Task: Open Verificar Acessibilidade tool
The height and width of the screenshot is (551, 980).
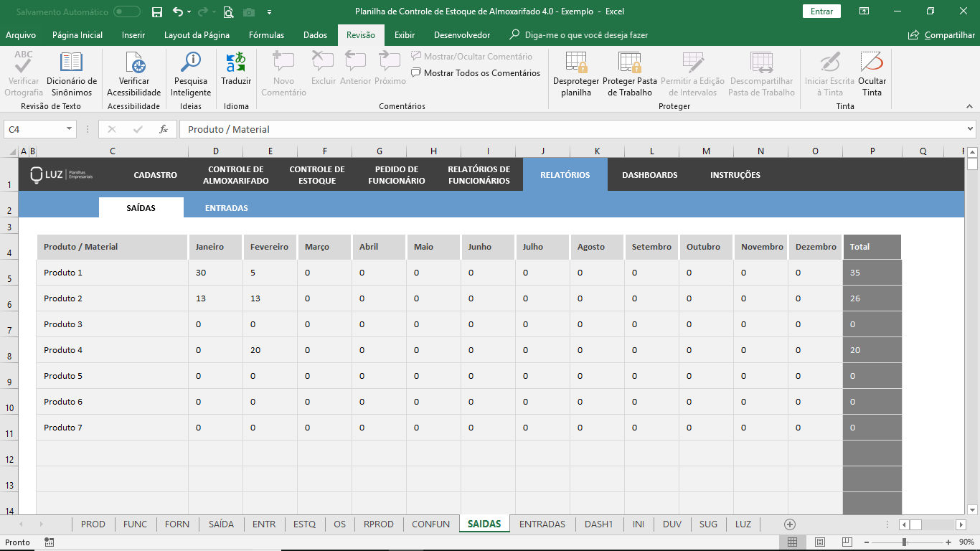Action: pyautogui.click(x=134, y=63)
